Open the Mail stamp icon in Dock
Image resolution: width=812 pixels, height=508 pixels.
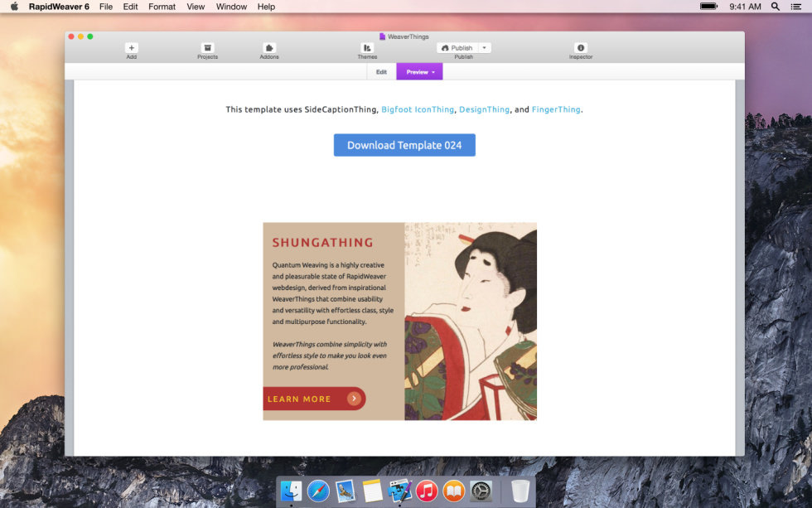pos(345,491)
